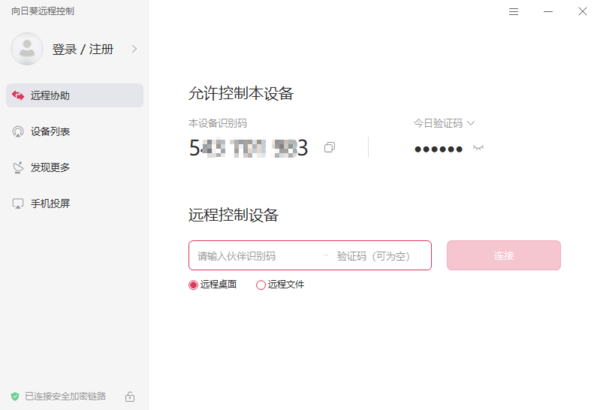Click the 远程协助 red arrows icon
Viewport: 600px width, 410px height.
click(18, 95)
